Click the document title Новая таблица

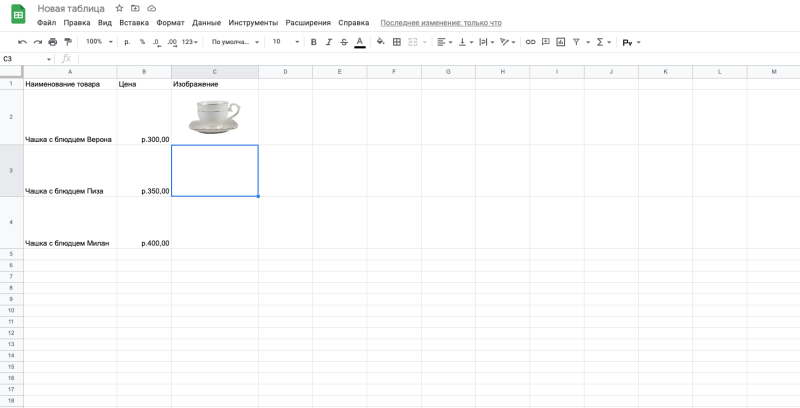(x=71, y=9)
